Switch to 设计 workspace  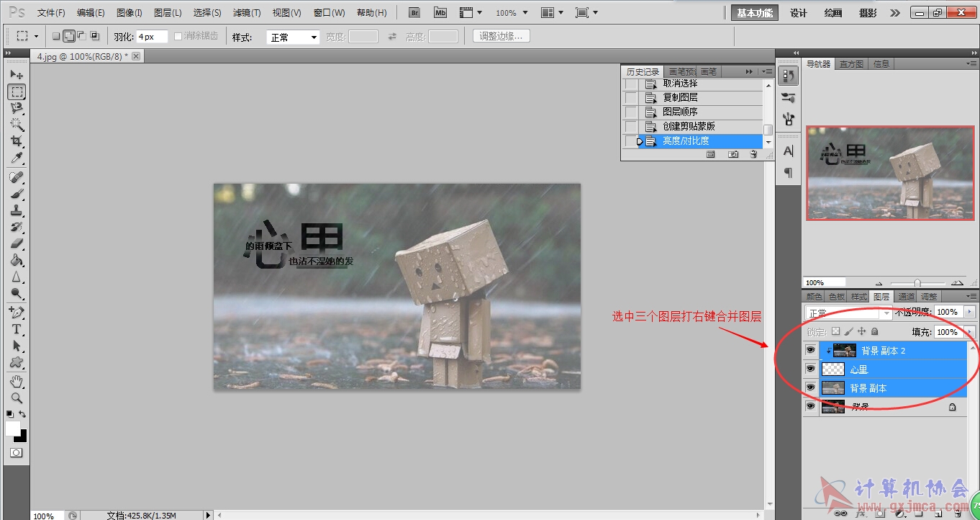coord(799,13)
